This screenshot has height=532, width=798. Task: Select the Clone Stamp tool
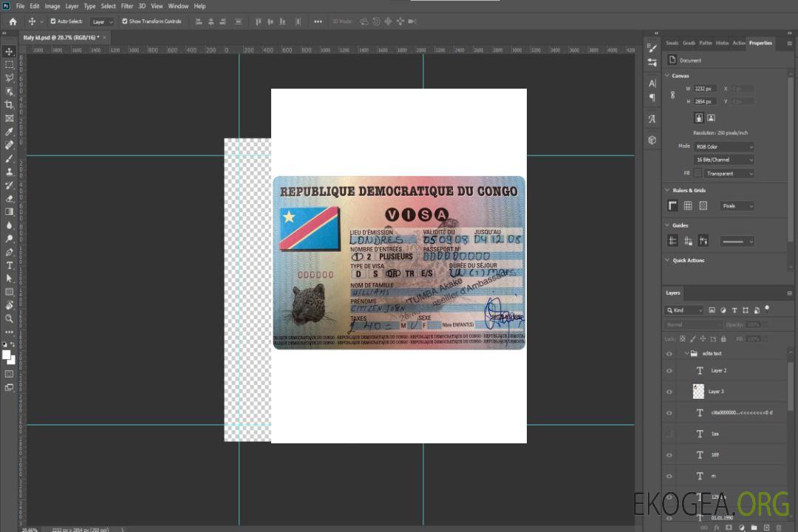[9, 171]
